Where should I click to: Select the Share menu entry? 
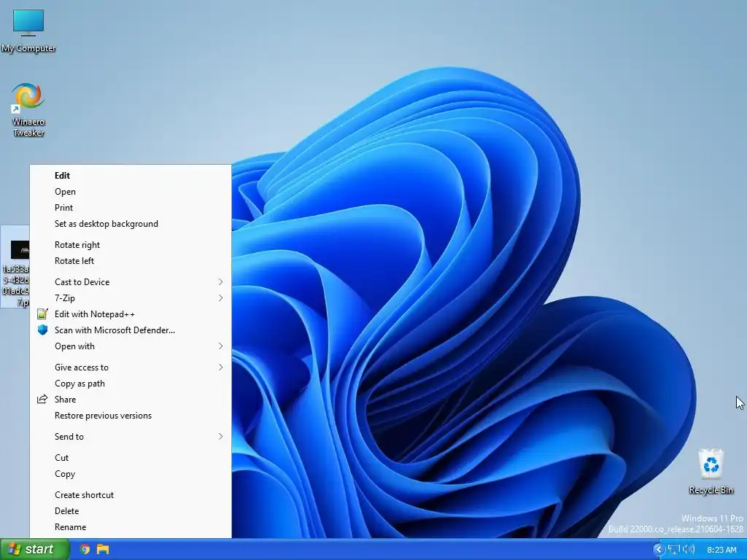[131, 400]
